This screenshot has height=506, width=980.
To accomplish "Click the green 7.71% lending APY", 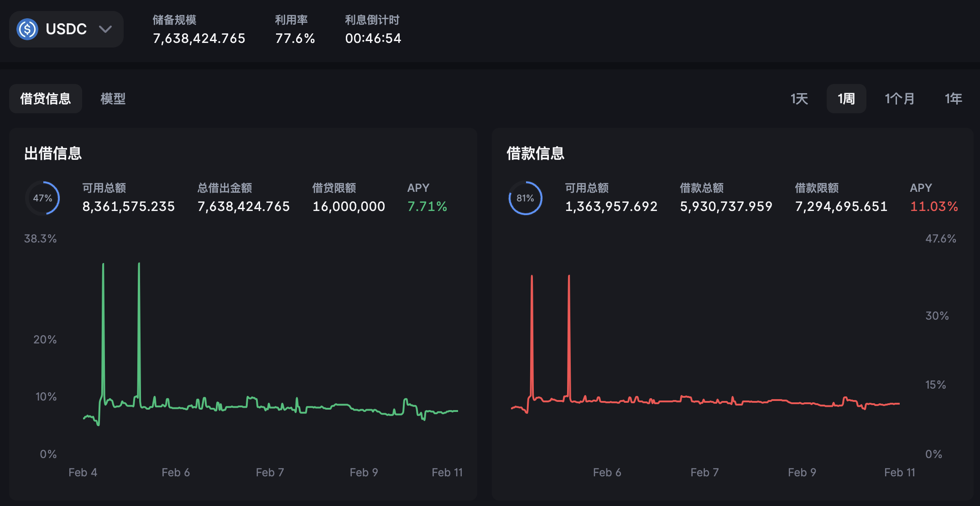I will (427, 206).
